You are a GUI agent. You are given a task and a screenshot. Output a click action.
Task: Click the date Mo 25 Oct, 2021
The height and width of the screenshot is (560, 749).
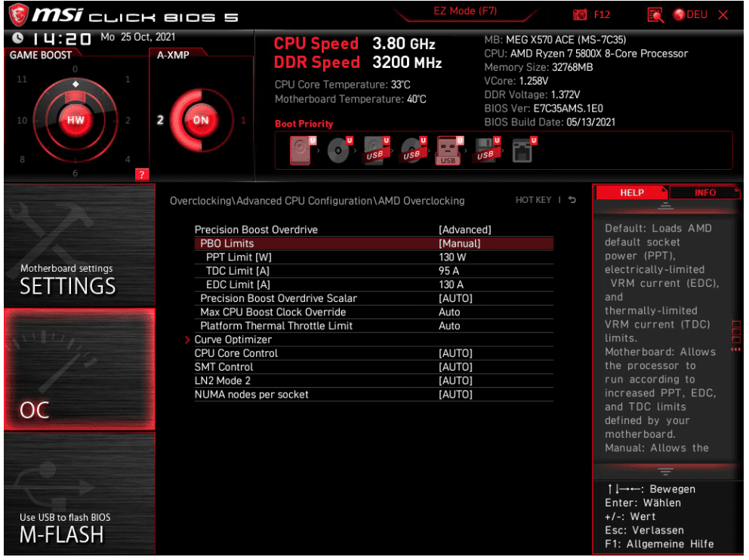[x=137, y=37]
